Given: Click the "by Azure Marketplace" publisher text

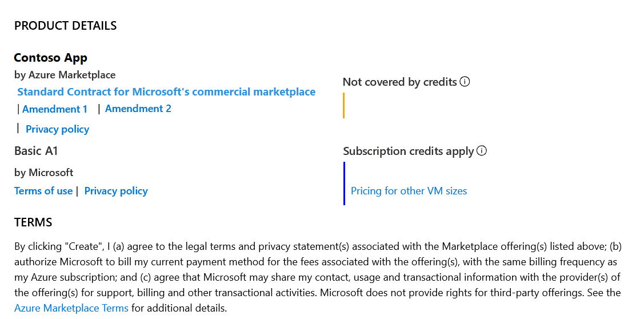Looking at the screenshot, I should (x=65, y=75).
